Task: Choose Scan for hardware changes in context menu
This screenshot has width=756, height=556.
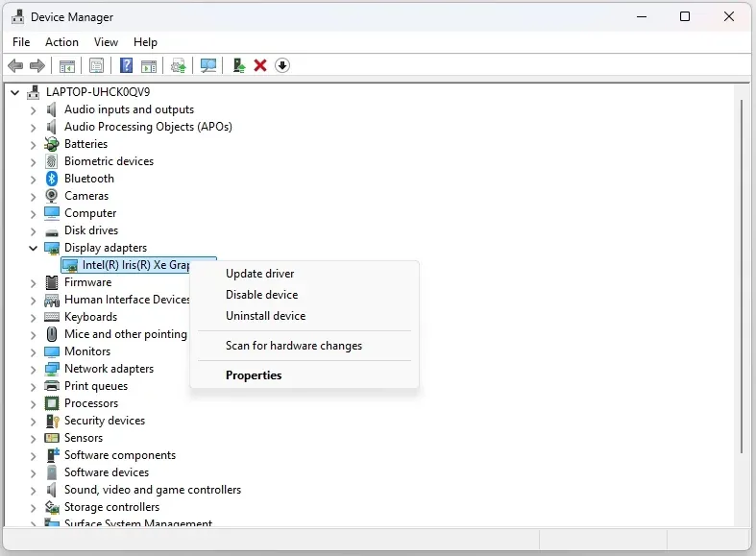Action: click(x=294, y=346)
